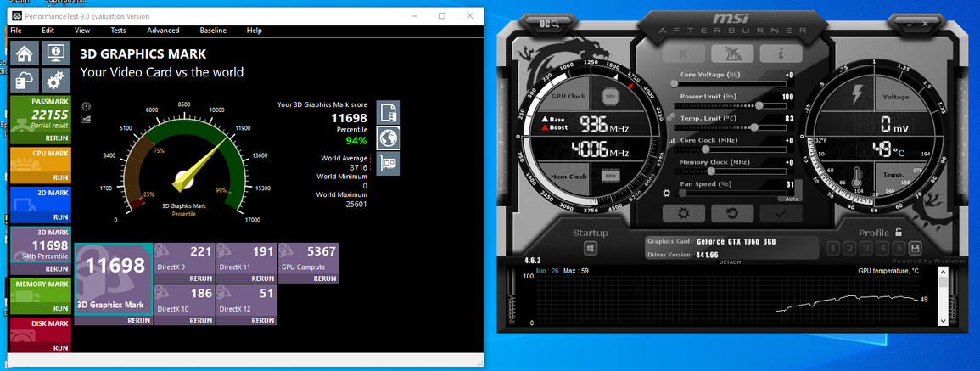Click the small bar chart view icon
Image resolution: width=980 pixels, height=371 pixels.
(87, 118)
